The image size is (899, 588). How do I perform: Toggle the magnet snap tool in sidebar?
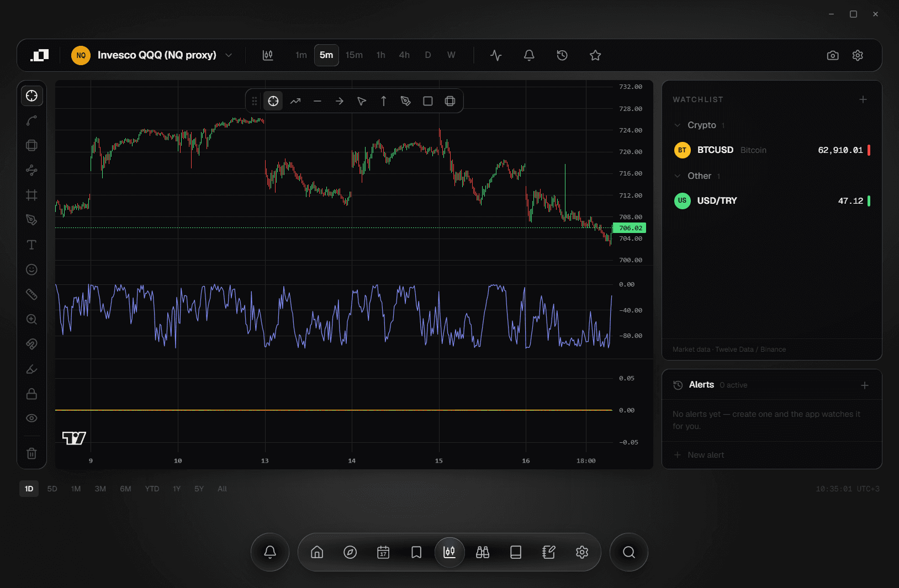(31, 344)
